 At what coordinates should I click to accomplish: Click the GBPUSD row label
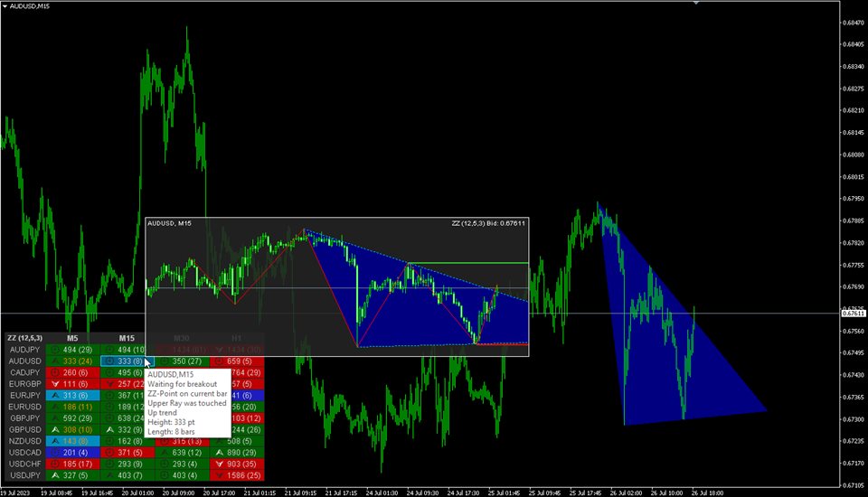tap(25, 429)
